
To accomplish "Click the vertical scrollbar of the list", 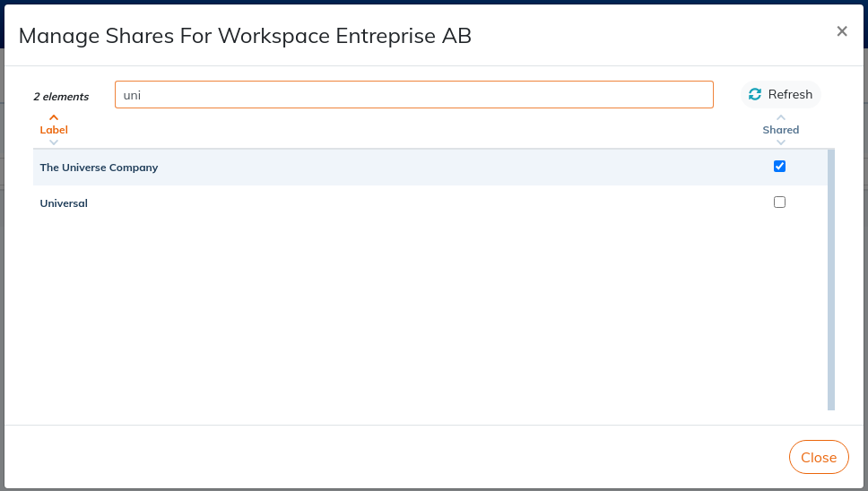I will point(831,280).
